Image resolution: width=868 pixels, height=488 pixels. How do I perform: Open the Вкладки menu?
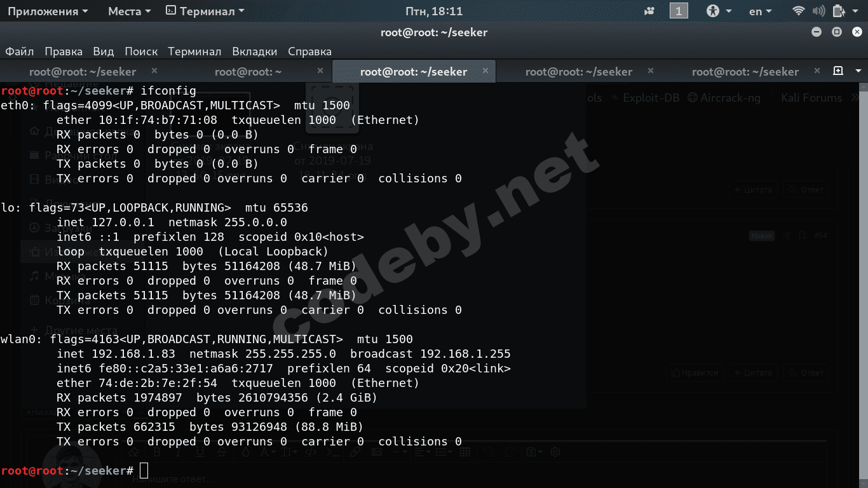tap(255, 51)
